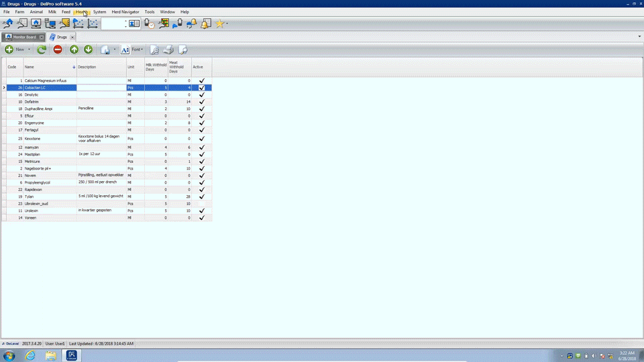Screen dimensions: 644x362
Task: Click the printer icon in the toolbar
Action: (168, 50)
